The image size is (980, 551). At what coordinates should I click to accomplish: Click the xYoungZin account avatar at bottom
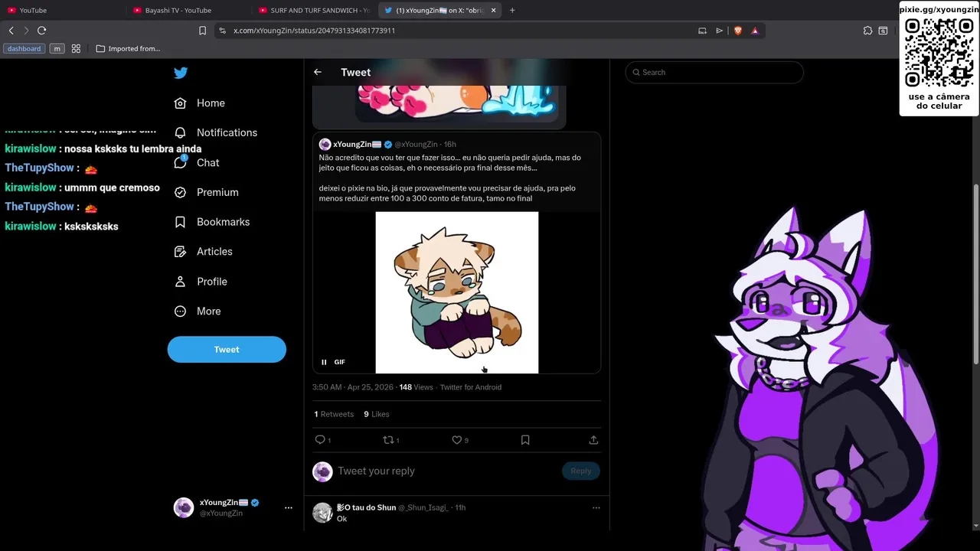(x=184, y=507)
